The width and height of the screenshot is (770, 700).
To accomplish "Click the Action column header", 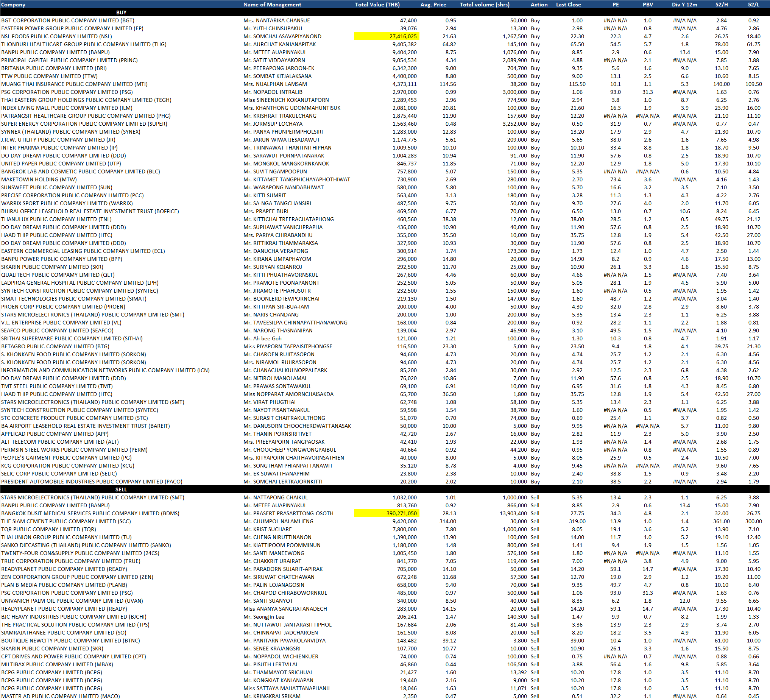I will point(539,5).
